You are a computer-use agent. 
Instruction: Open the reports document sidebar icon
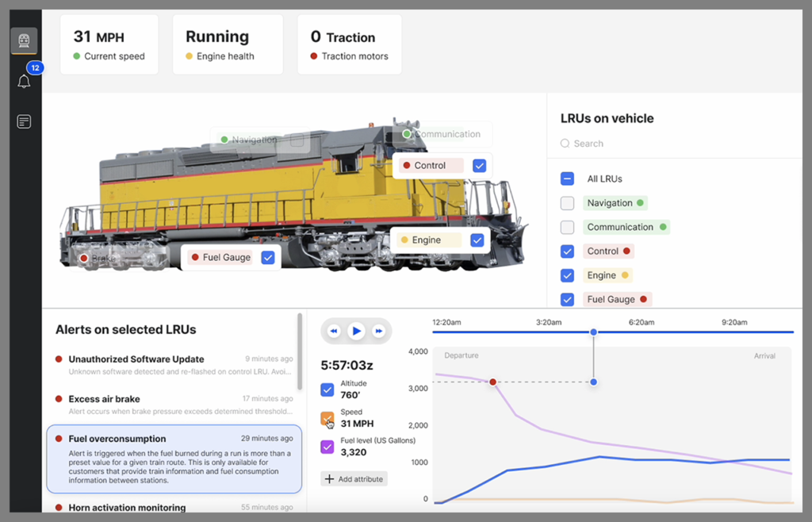tap(24, 121)
